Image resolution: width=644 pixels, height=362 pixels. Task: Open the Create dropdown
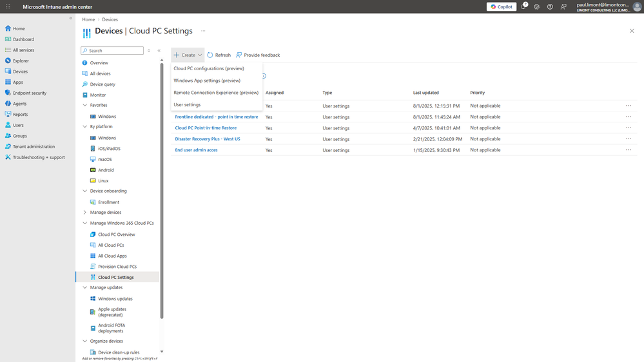(188, 55)
